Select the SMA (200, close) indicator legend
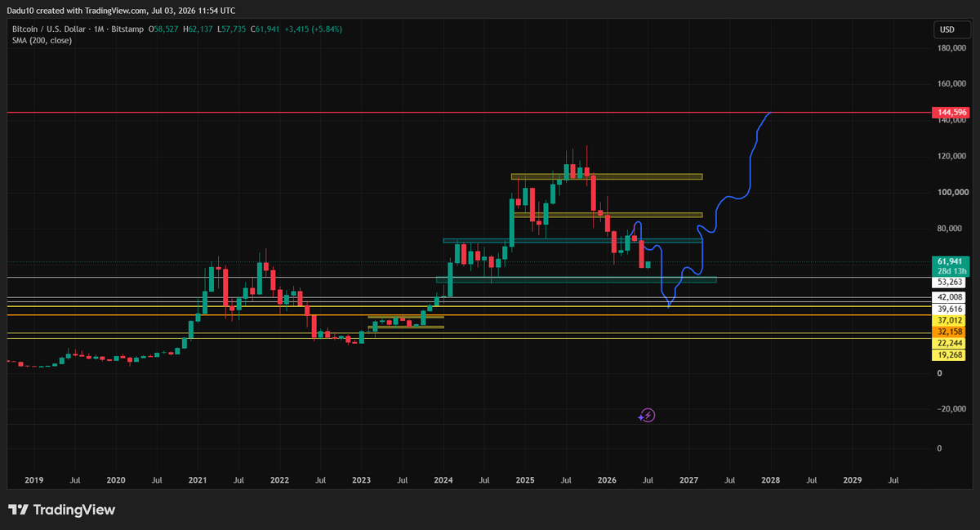Image resolution: width=980 pixels, height=530 pixels. [42, 41]
